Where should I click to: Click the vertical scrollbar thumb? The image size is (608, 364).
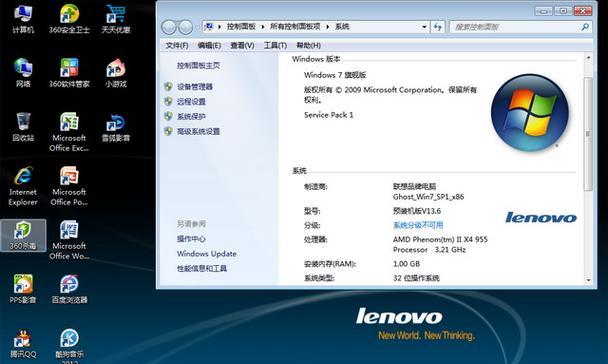point(588,134)
